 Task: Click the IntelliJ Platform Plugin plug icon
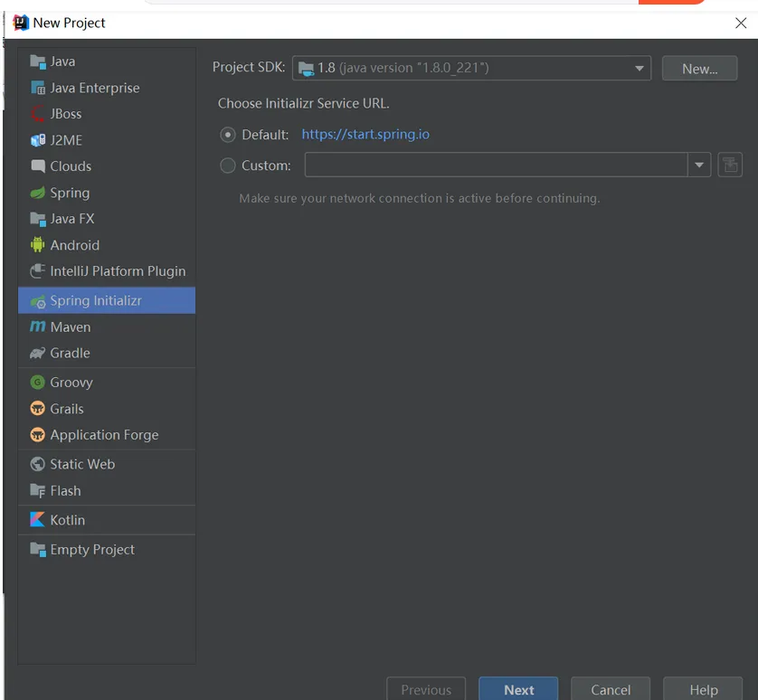[38, 270]
